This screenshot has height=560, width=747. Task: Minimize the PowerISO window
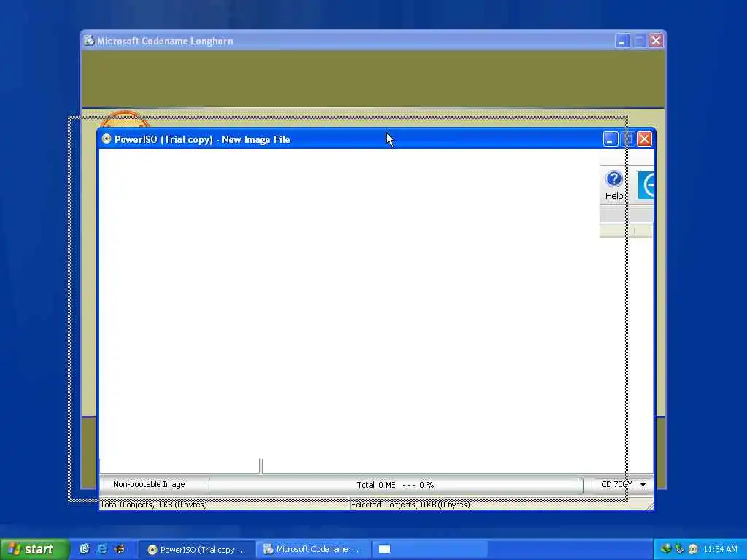coord(611,139)
